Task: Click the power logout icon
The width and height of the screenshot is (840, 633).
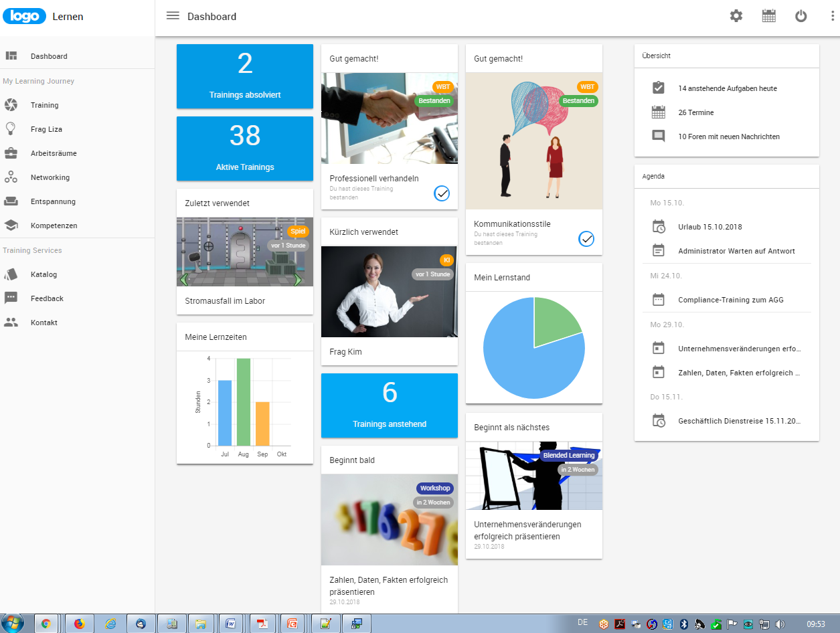Action: click(801, 16)
